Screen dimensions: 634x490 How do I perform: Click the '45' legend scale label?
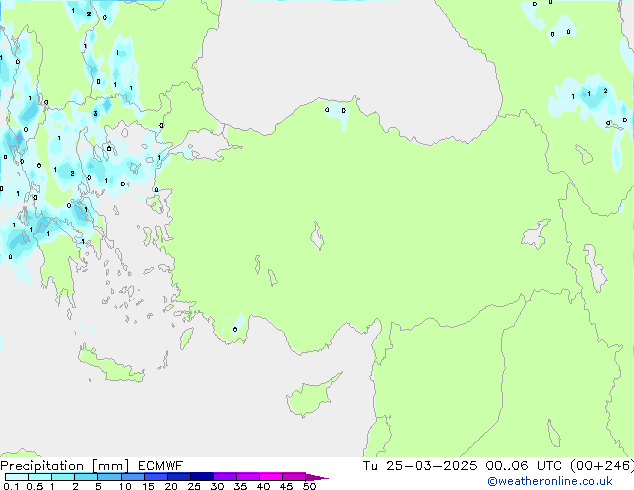286,486
